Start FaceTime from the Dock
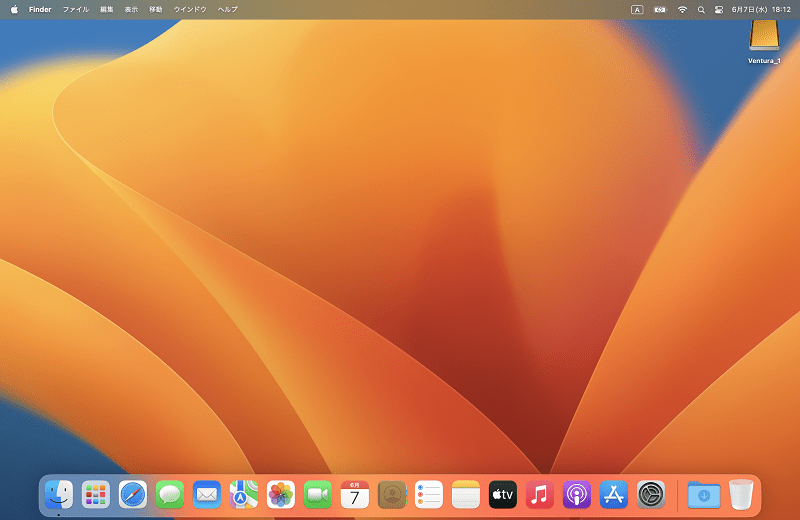This screenshot has height=520, width=800. coord(318,494)
